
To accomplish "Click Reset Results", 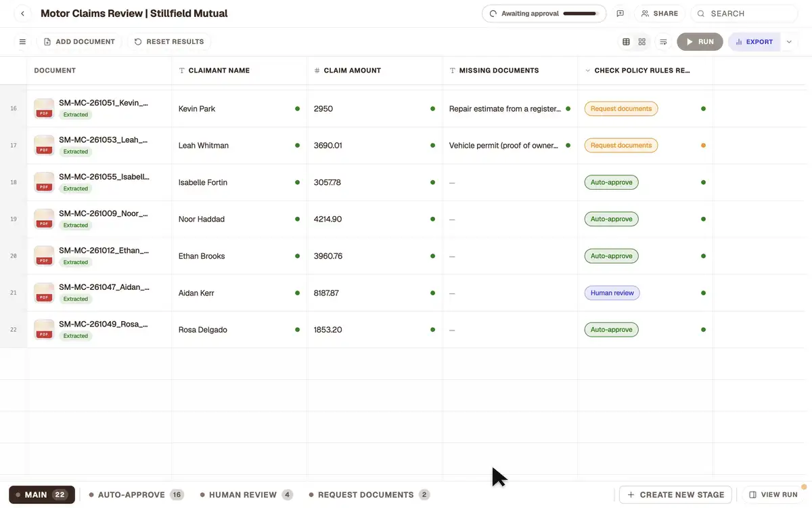I will [x=169, y=42].
